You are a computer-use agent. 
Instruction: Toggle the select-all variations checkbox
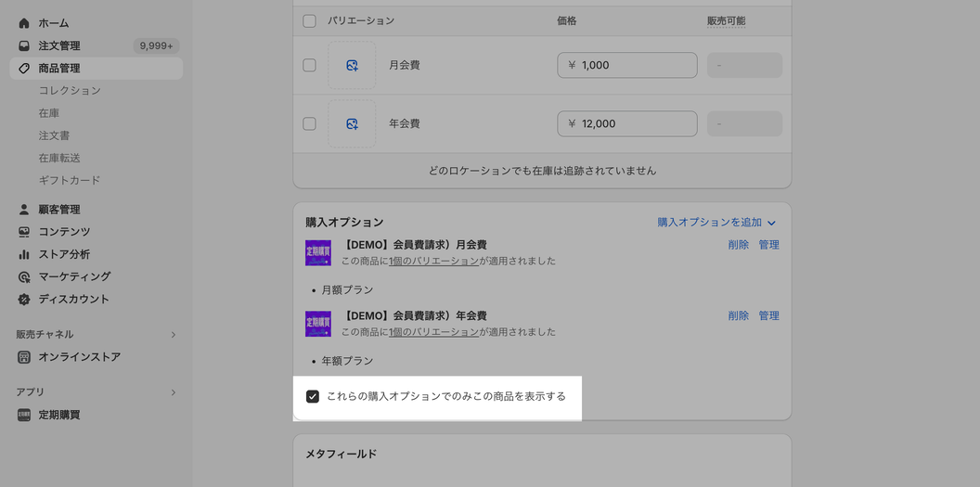tap(309, 20)
